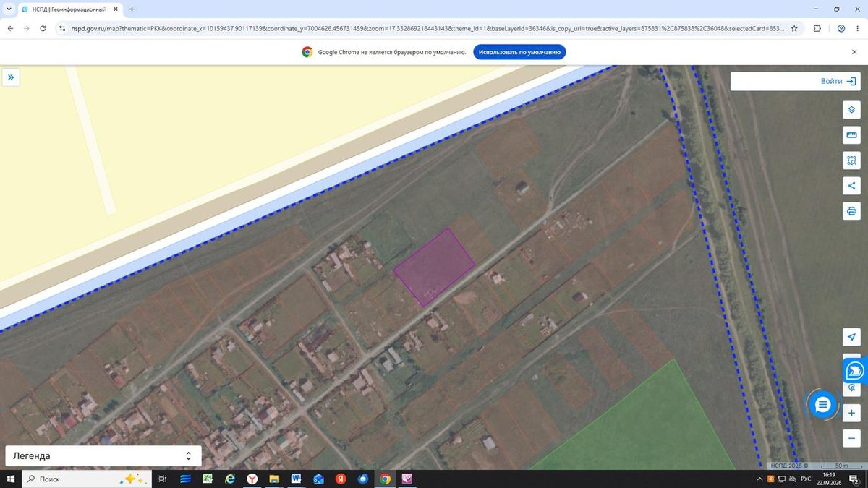
Task: Open Word from the taskbar
Action: click(x=296, y=479)
